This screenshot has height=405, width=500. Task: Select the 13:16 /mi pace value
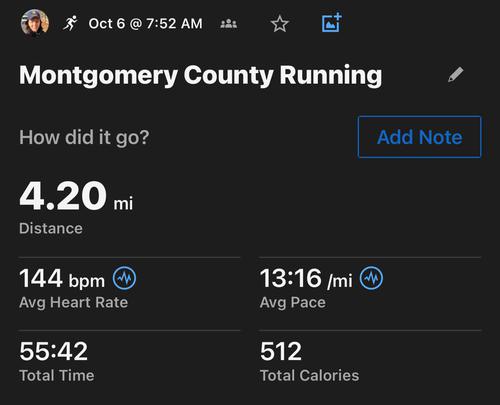click(x=306, y=278)
